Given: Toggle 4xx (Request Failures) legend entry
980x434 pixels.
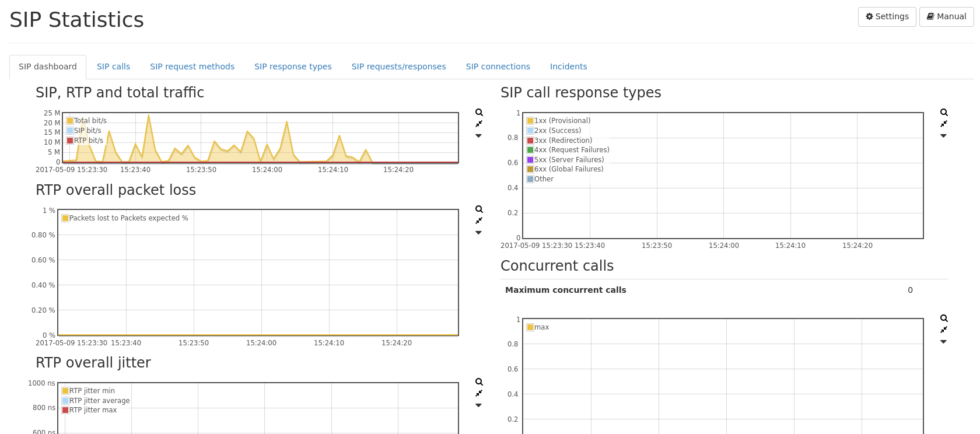Looking at the screenshot, I should [x=568, y=150].
